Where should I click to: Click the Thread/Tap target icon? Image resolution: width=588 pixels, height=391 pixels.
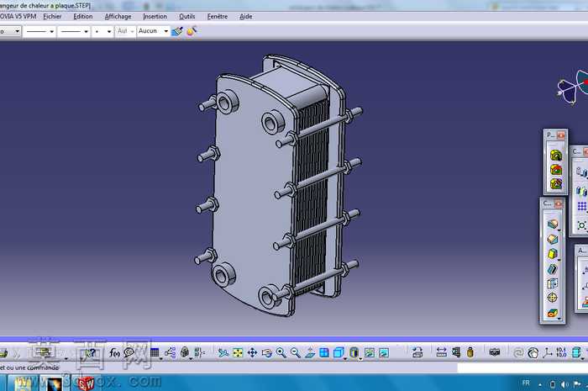click(x=553, y=298)
